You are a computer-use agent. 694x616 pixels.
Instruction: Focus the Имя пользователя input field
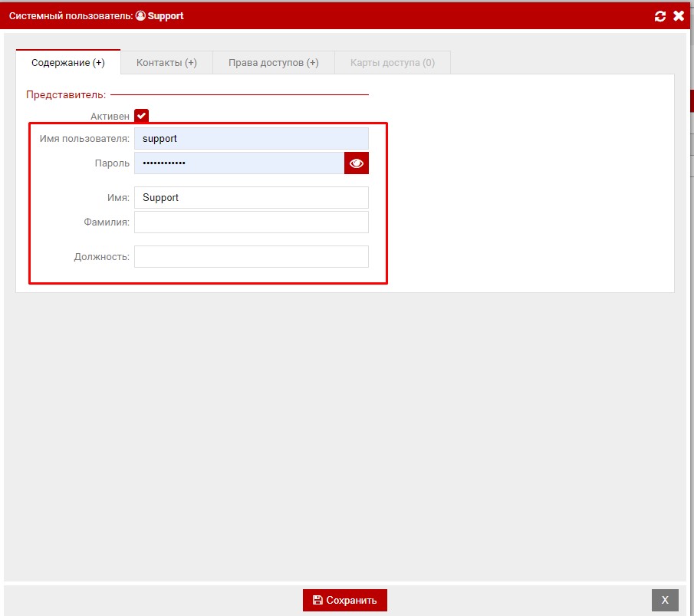pyautogui.click(x=251, y=139)
